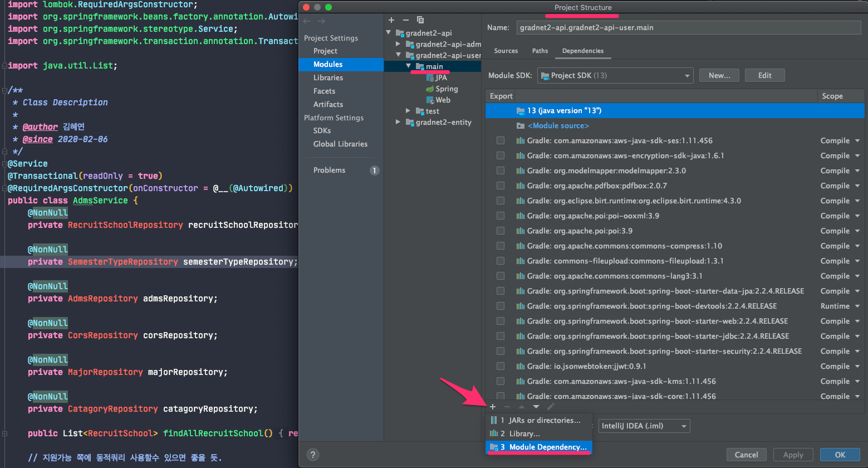Click the Module source folder icon
Viewport: 868px width, 468px height.
pyautogui.click(x=521, y=126)
